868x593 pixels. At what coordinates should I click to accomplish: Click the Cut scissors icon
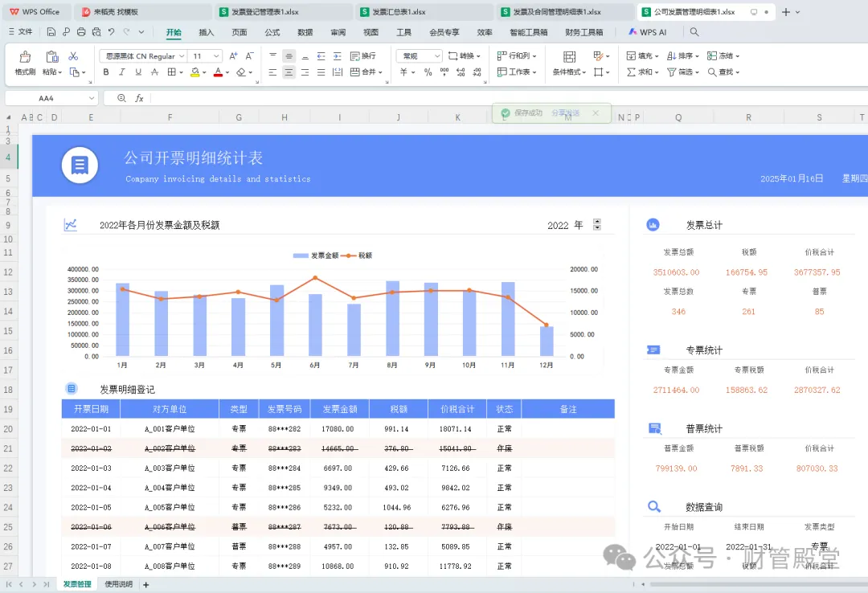pyautogui.click(x=73, y=56)
